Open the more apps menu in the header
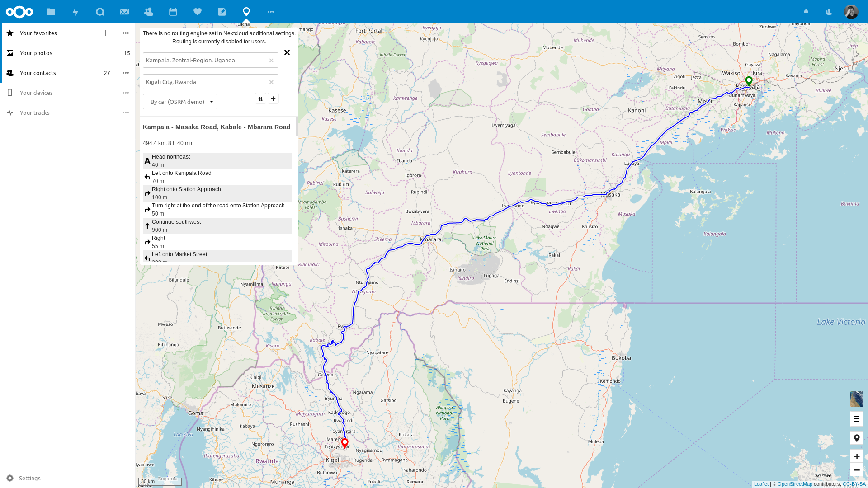The width and height of the screenshot is (868, 488). 271,12
